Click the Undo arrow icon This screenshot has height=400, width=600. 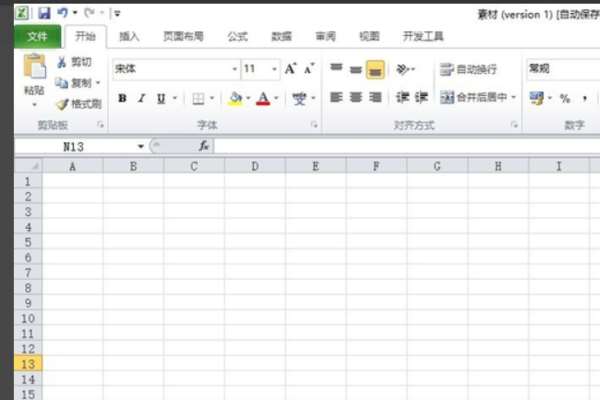(x=62, y=13)
